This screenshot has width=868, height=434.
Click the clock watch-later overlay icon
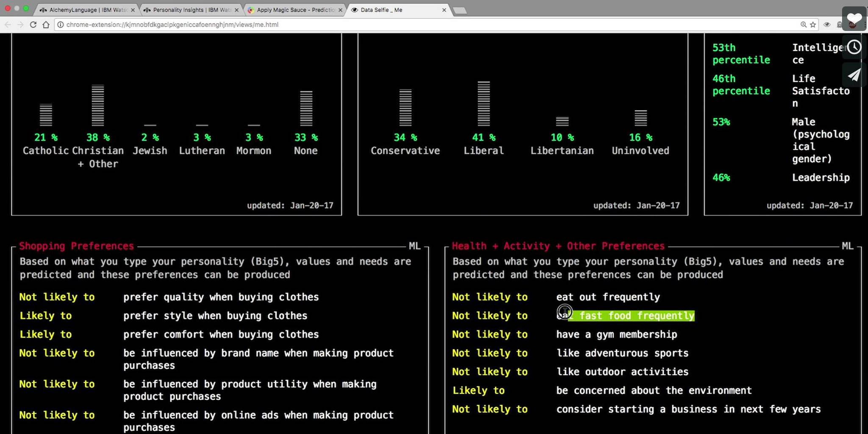click(x=854, y=47)
